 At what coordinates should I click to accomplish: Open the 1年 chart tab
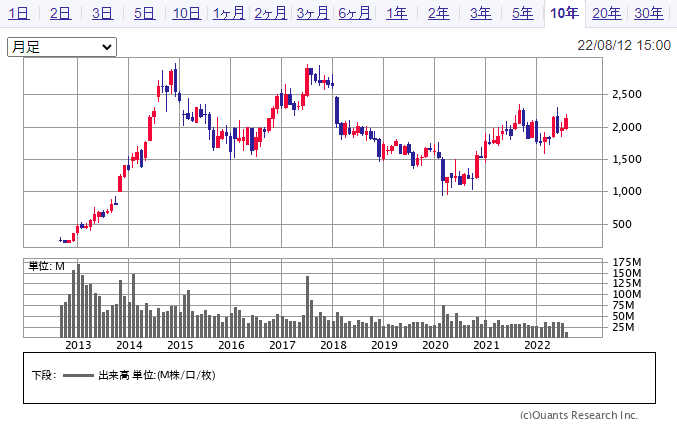click(x=397, y=13)
